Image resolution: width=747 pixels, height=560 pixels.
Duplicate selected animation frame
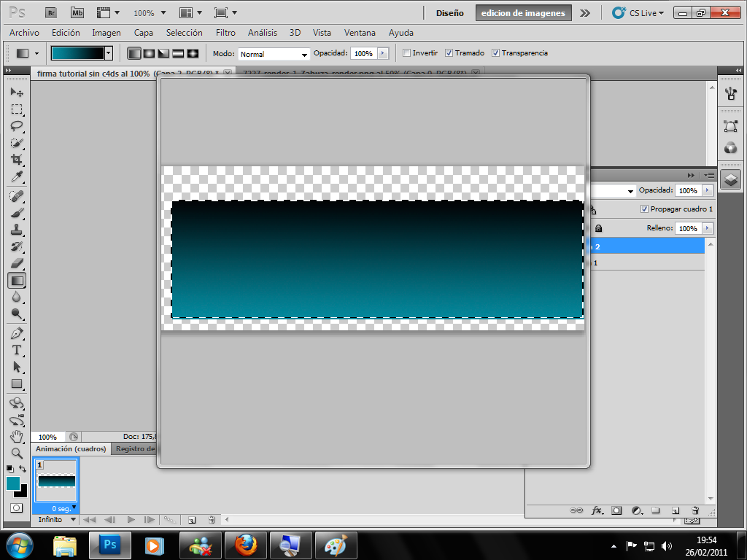point(192,520)
